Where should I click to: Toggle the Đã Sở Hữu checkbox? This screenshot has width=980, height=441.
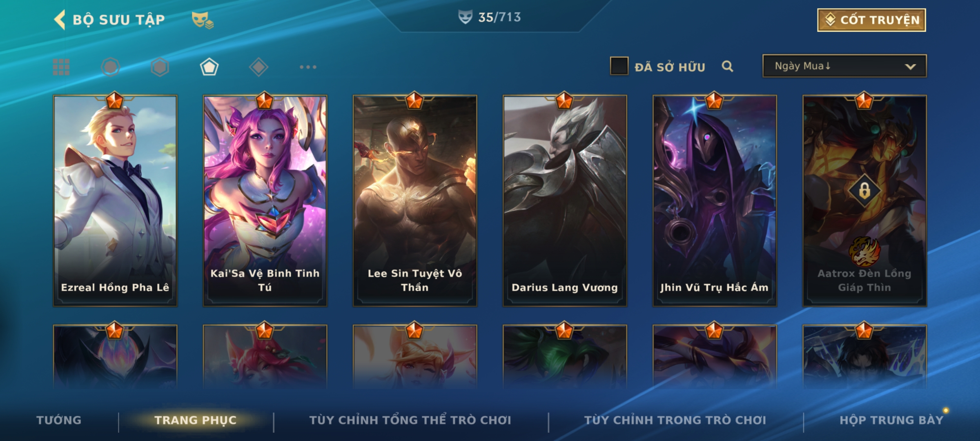(619, 66)
